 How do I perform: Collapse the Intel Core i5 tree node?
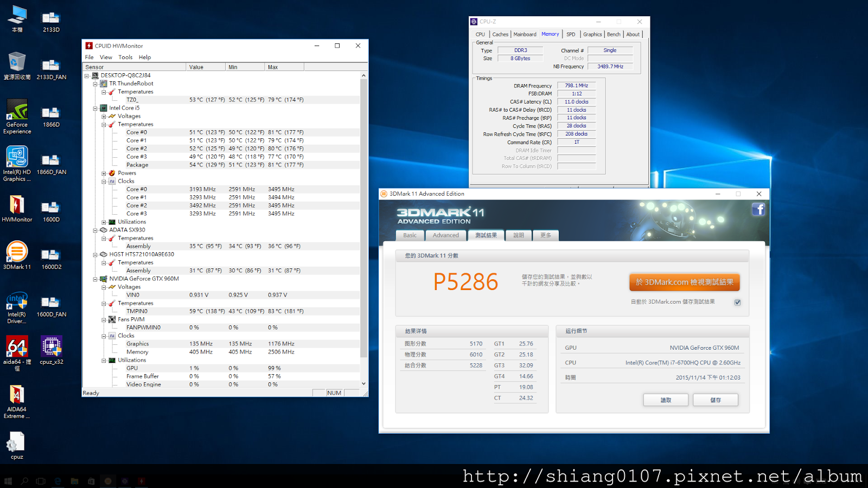(x=95, y=108)
